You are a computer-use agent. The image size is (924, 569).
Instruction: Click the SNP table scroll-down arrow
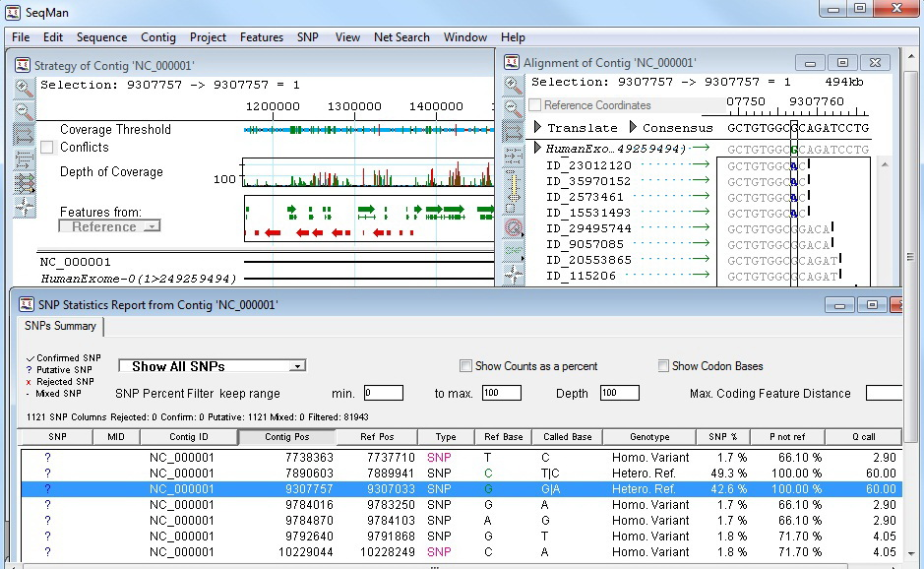click(911, 553)
